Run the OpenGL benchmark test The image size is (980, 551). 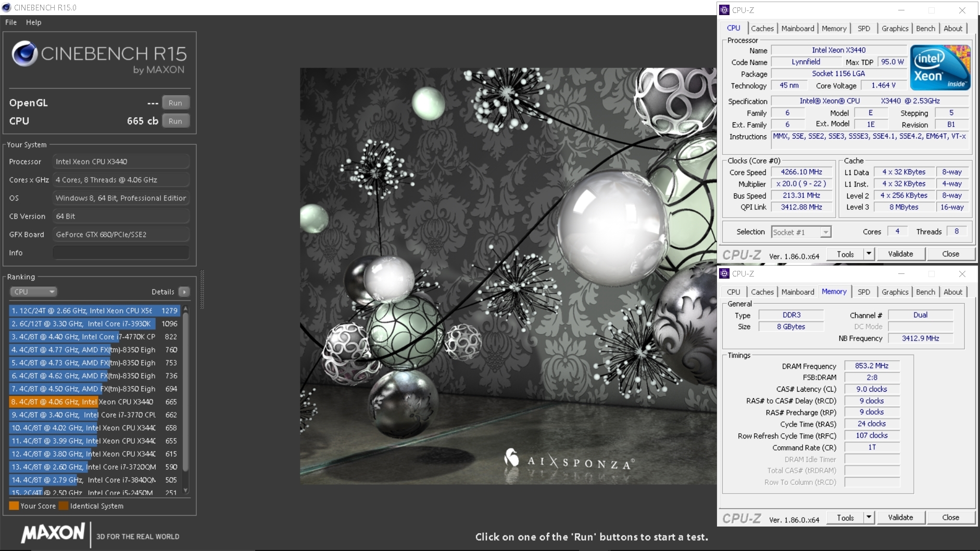175,103
